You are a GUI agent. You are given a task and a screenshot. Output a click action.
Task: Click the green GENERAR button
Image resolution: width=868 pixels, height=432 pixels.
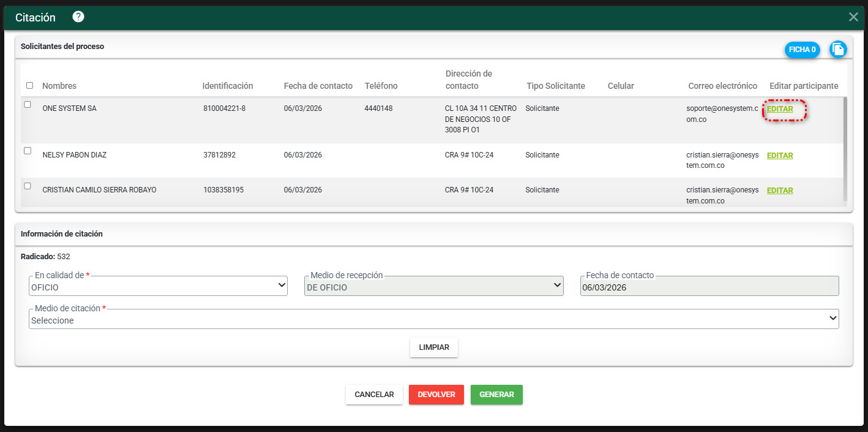[496, 395]
